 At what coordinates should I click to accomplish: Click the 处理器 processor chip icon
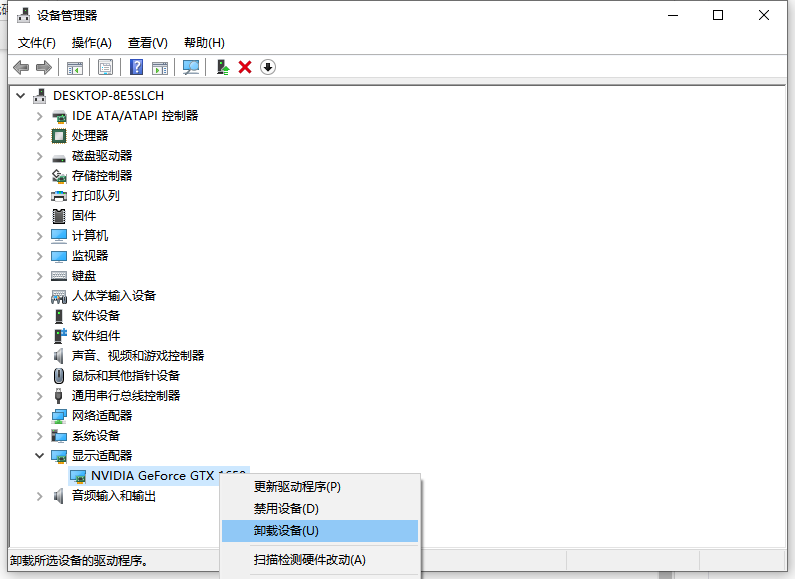click(x=59, y=136)
